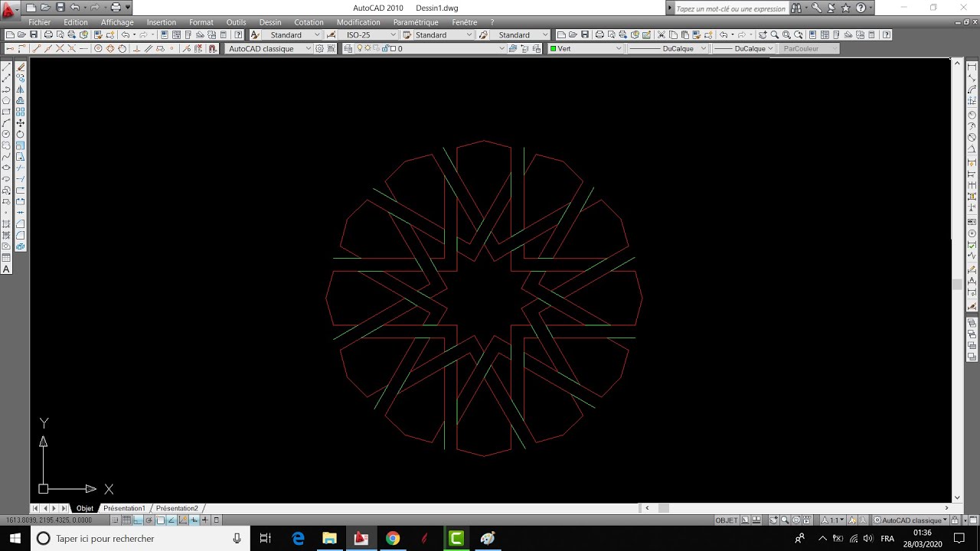Click the Midpoint object snap icon

(48, 48)
